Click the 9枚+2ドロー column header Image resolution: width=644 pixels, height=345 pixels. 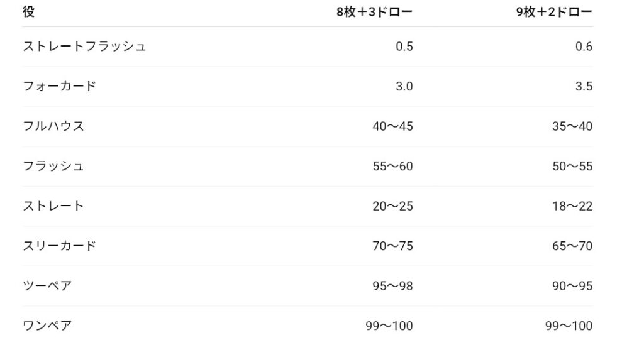(554, 13)
